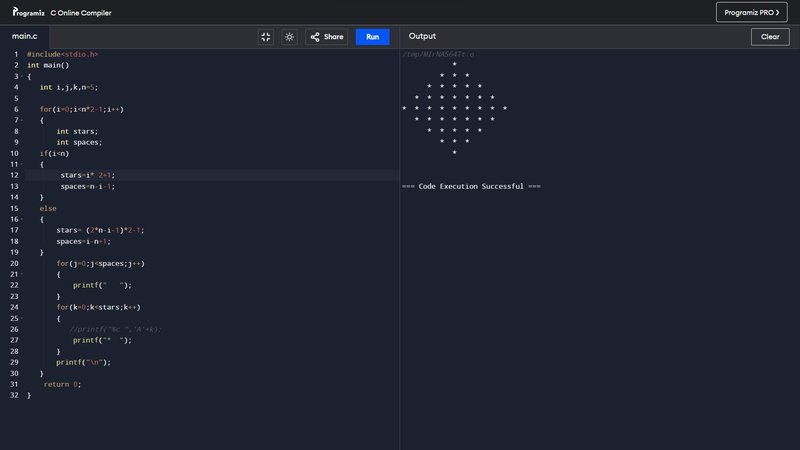This screenshot has width=800, height=450.
Task: Click the if(i<n) statement
Action: [54, 153]
